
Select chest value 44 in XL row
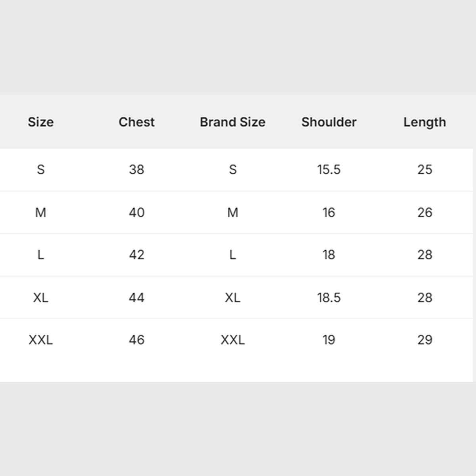[136, 297]
